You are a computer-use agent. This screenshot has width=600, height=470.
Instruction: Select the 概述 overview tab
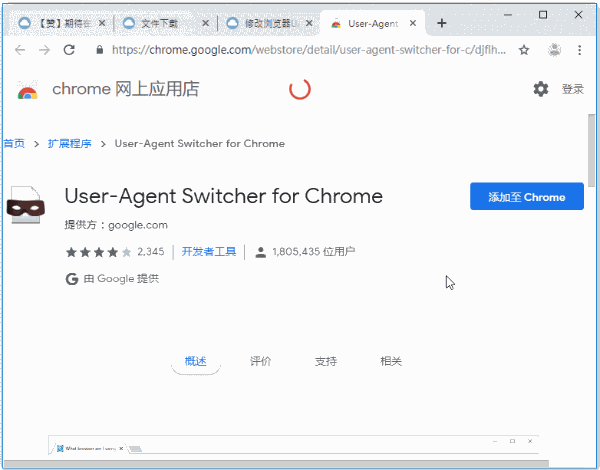(196, 361)
